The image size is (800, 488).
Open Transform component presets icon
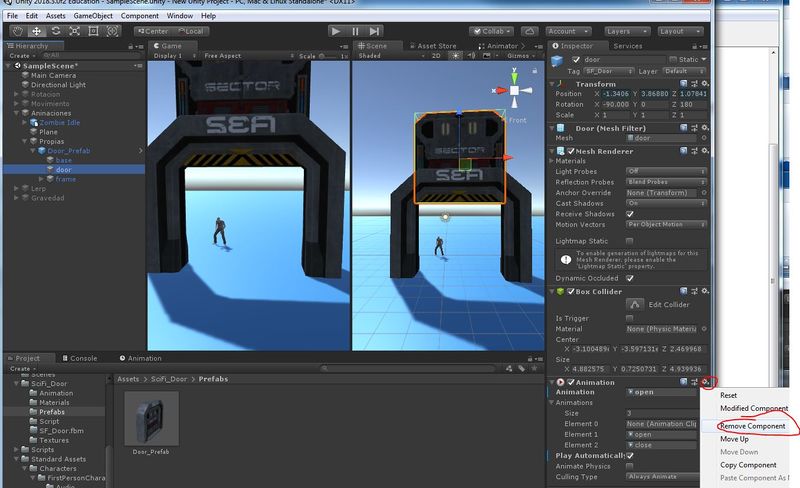(x=694, y=84)
